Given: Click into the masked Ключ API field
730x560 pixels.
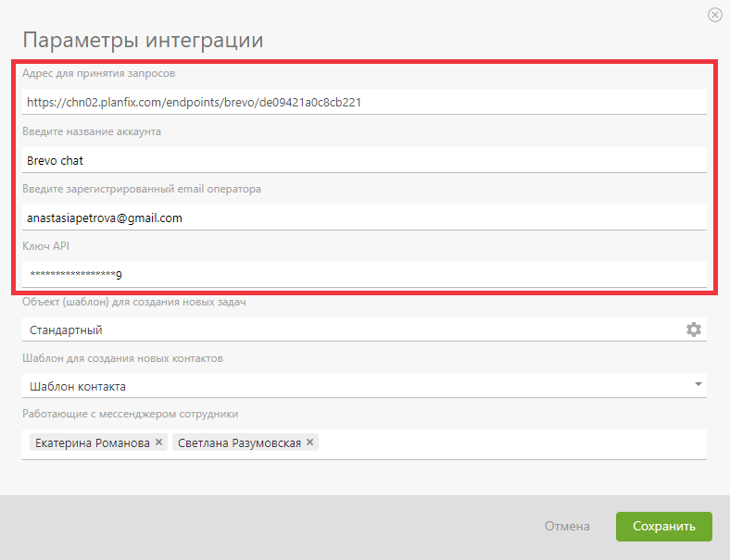Looking at the screenshot, I should [x=364, y=274].
